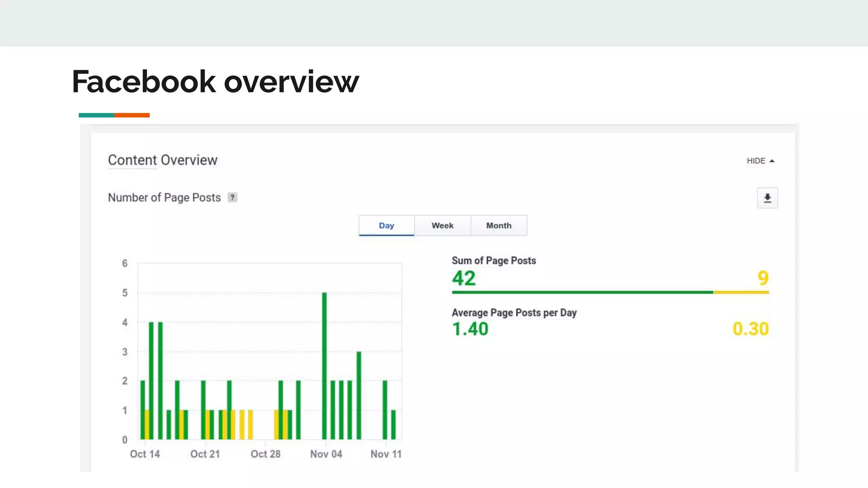Click the Content Overview heading
868x488 pixels.
(x=163, y=160)
